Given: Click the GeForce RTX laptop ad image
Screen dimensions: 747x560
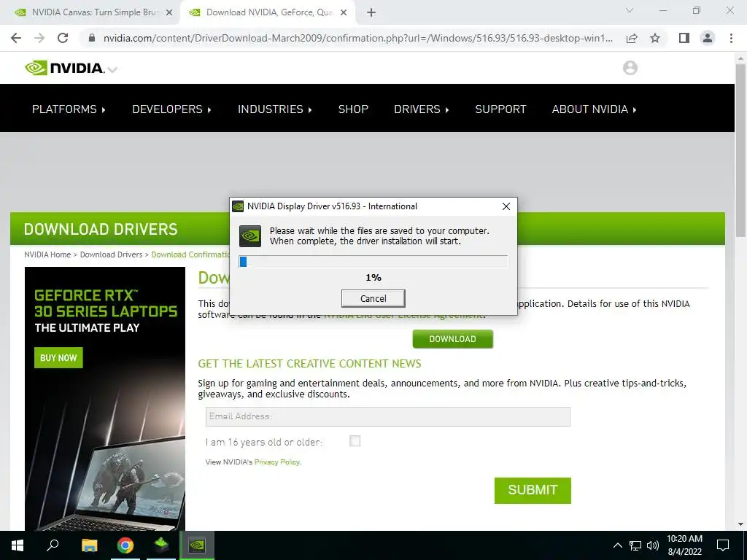Looking at the screenshot, I should 105,399.
